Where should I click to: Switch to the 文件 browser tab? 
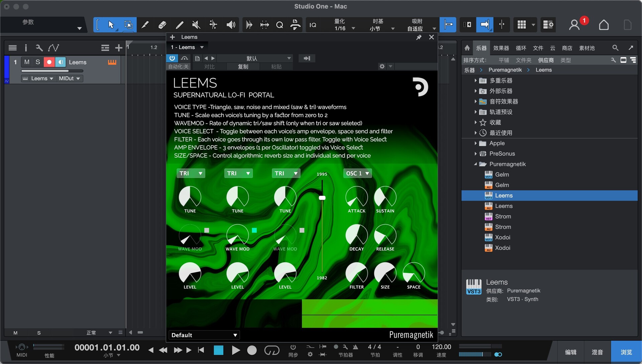click(x=538, y=48)
